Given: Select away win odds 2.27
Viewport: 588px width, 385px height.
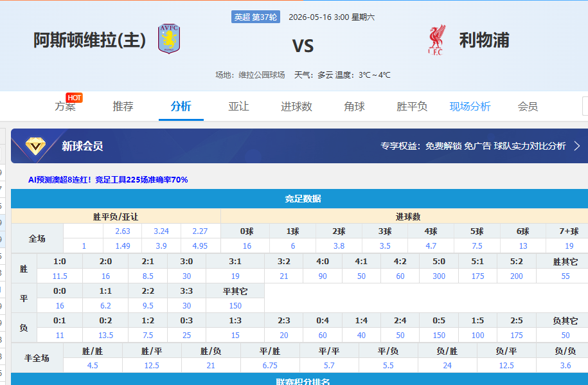Looking at the screenshot, I should [x=200, y=231].
